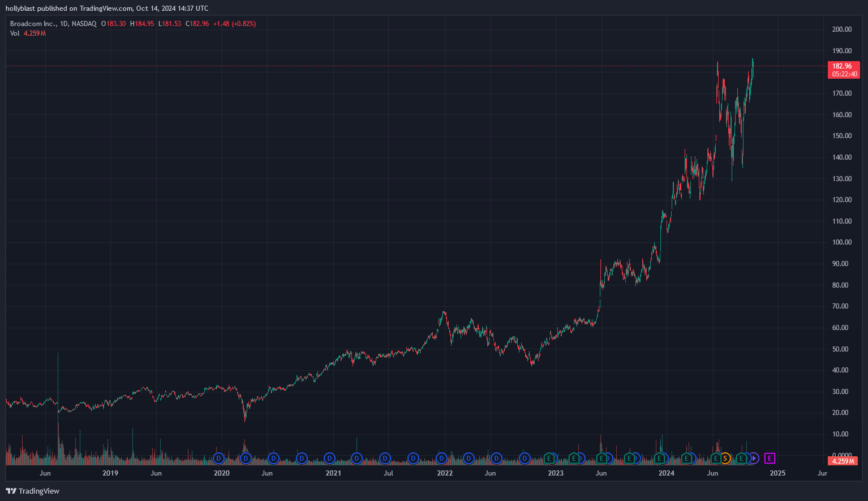This screenshot has height=501, width=868.
Task: Open the earnings marker midway between 2023 and Jun 2023
Action: pyautogui.click(x=574, y=458)
